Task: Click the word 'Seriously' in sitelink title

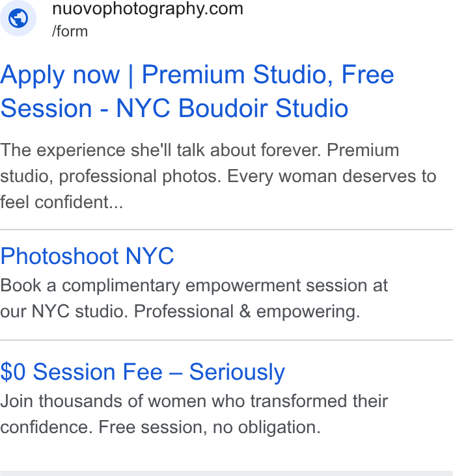Action: [x=237, y=372]
